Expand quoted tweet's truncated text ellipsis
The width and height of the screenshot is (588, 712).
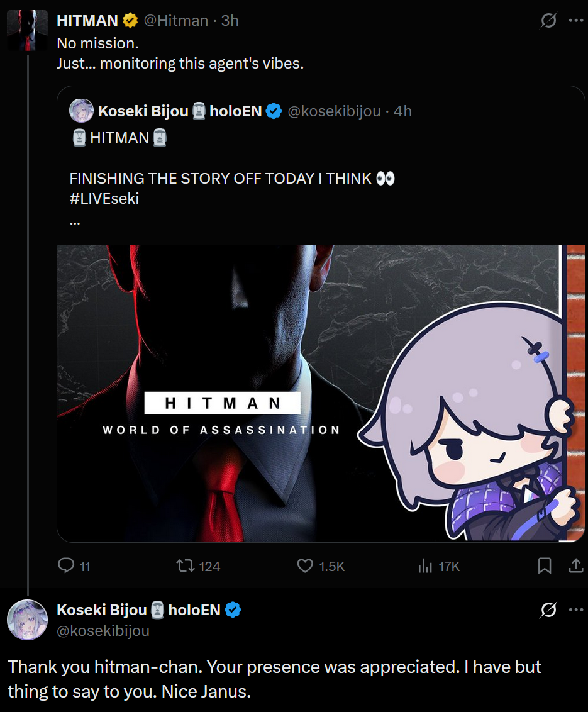click(75, 223)
